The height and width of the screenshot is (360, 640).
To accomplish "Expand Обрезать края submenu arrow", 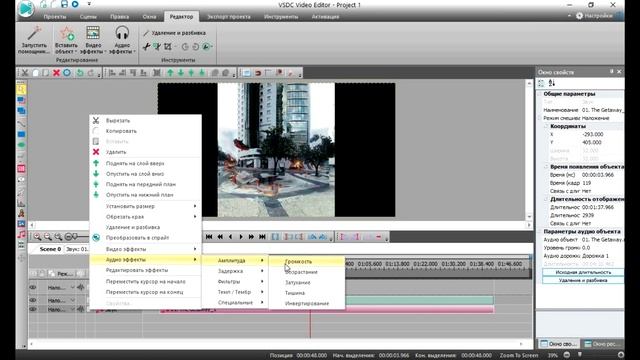I will (x=195, y=217).
